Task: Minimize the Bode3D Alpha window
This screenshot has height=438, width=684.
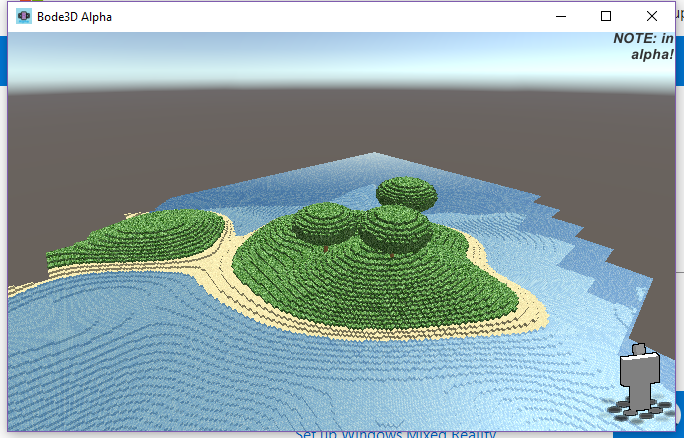Action: tap(560, 16)
